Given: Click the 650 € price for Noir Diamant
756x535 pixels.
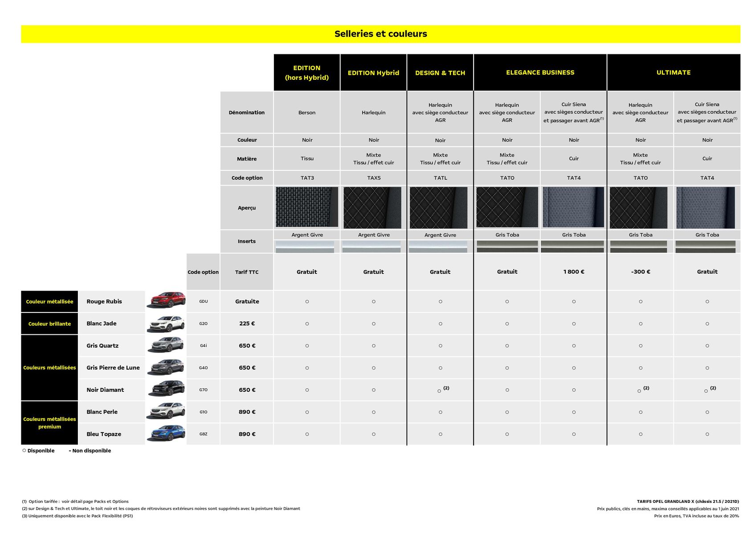Looking at the screenshot, I should tap(247, 390).
